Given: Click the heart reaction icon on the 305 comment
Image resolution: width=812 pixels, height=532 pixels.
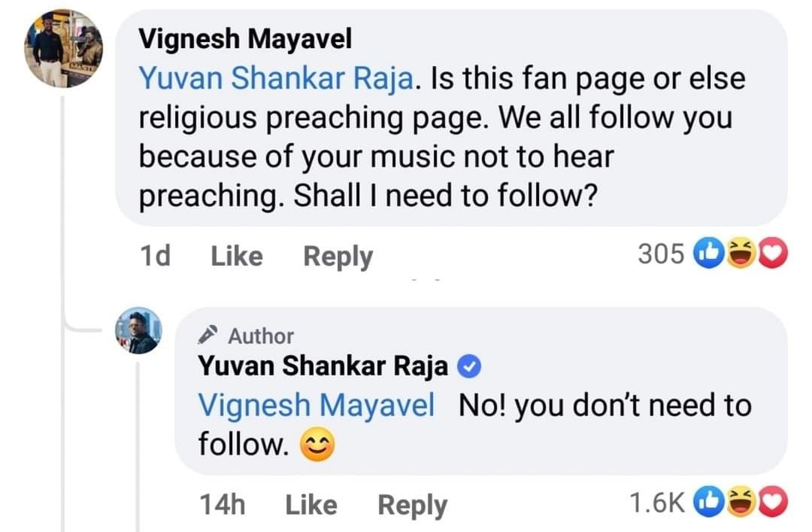Looking at the screenshot, I should [x=771, y=256].
